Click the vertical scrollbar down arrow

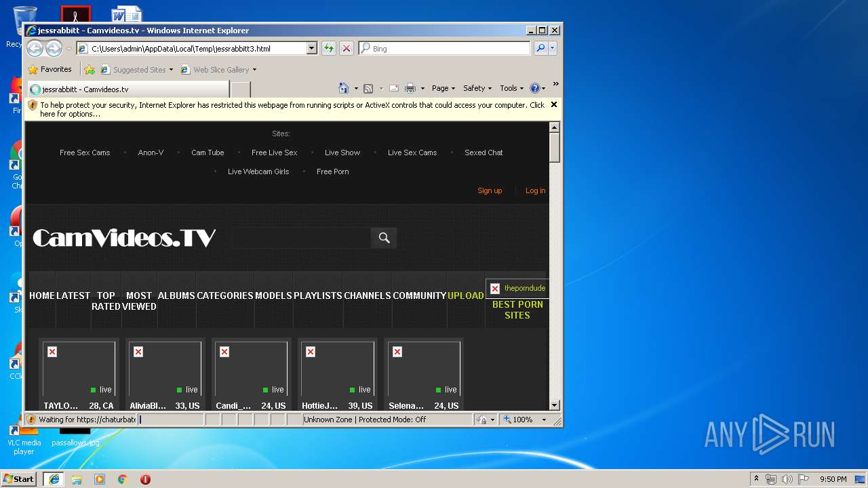pos(554,405)
